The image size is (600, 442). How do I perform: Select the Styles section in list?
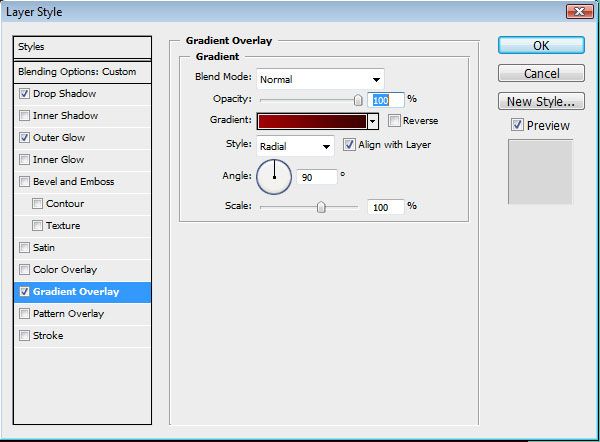tap(82, 47)
